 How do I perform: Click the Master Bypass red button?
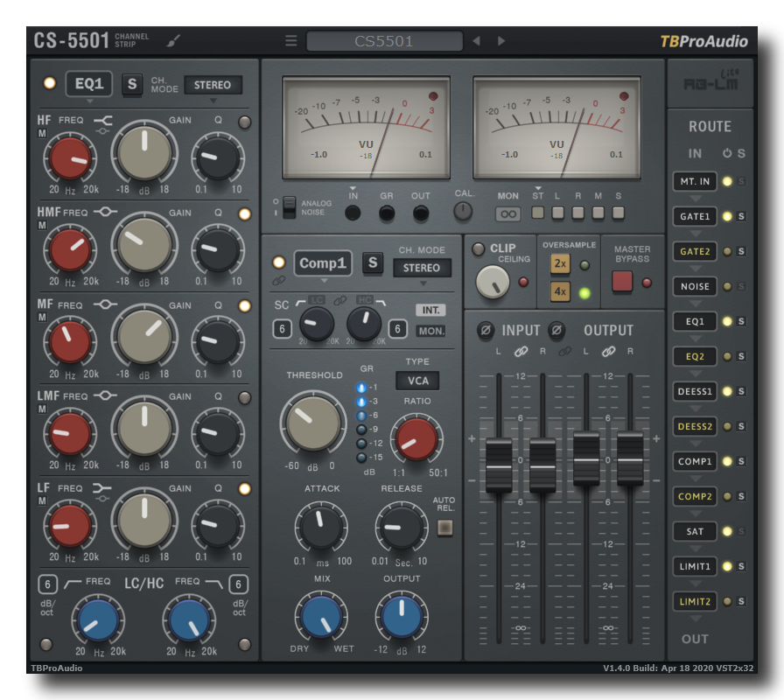tap(622, 282)
